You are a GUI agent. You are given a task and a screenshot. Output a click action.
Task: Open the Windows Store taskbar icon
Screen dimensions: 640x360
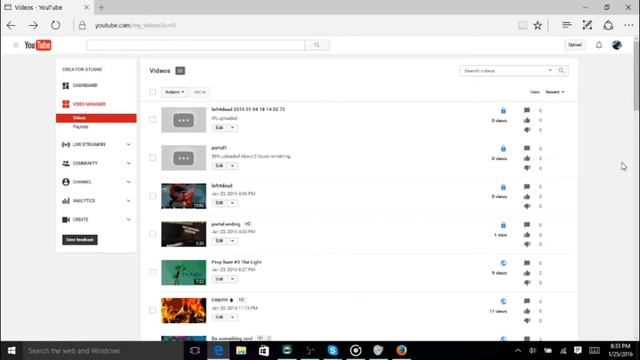pos(264,350)
